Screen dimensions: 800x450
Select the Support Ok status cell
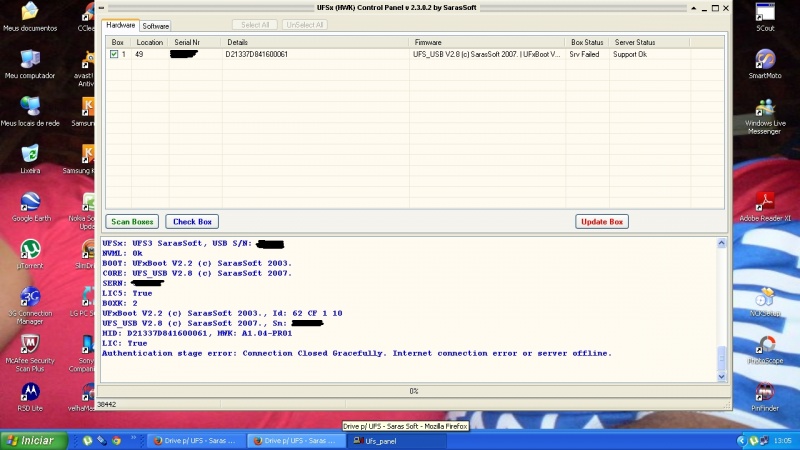click(630, 54)
